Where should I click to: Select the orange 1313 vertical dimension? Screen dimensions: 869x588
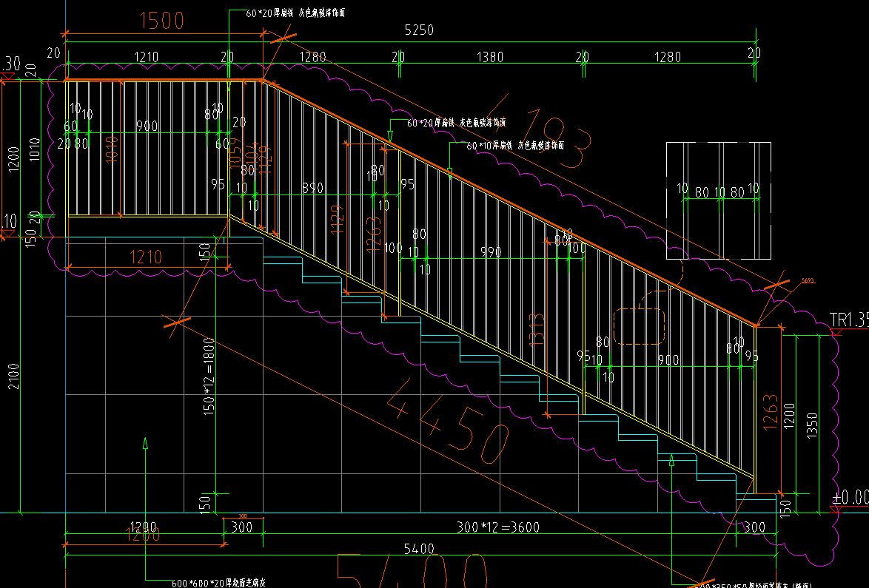[x=537, y=330]
